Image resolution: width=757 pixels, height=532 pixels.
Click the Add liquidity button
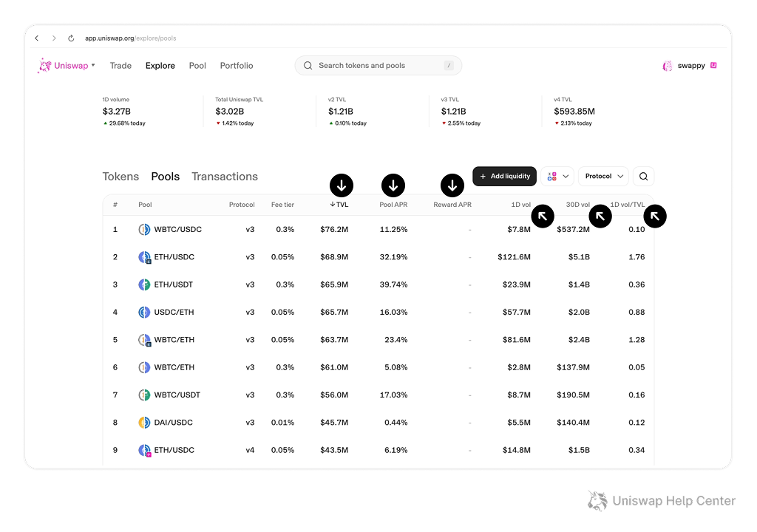point(504,176)
